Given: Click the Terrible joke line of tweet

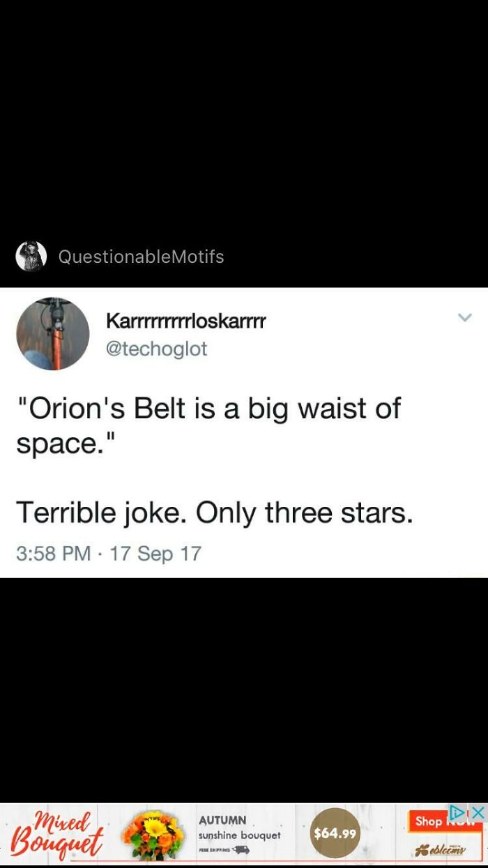Looking at the screenshot, I should (x=214, y=513).
